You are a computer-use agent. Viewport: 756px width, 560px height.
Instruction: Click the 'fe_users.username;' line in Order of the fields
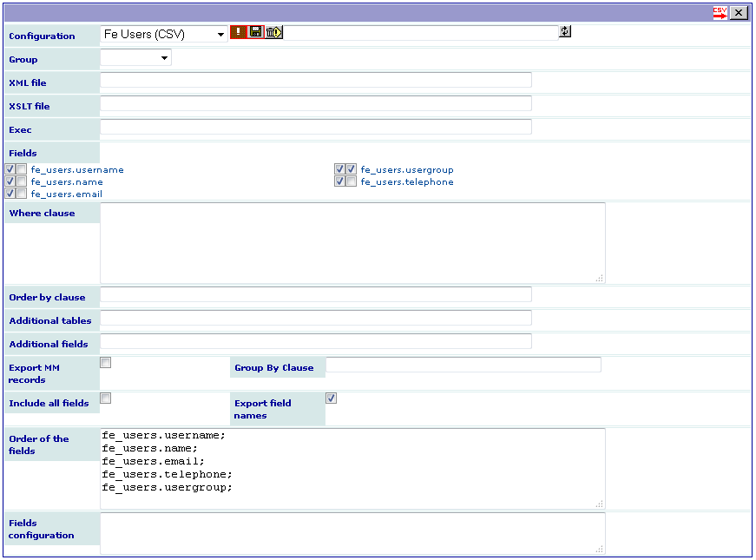[163, 435]
